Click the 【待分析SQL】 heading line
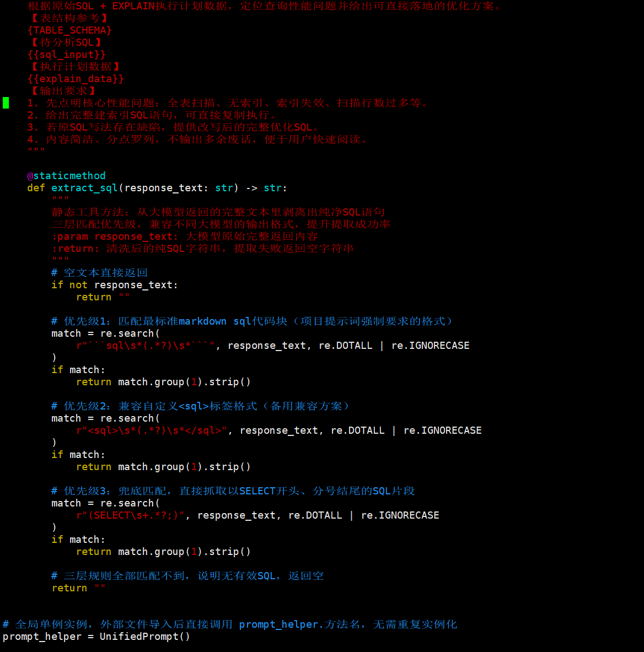 (x=67, y=42)
